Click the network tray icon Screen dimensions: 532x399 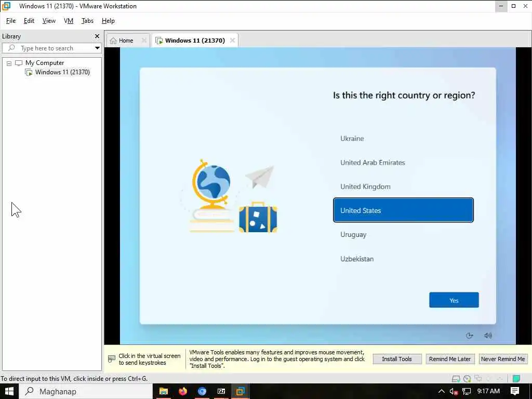point(467,391)
